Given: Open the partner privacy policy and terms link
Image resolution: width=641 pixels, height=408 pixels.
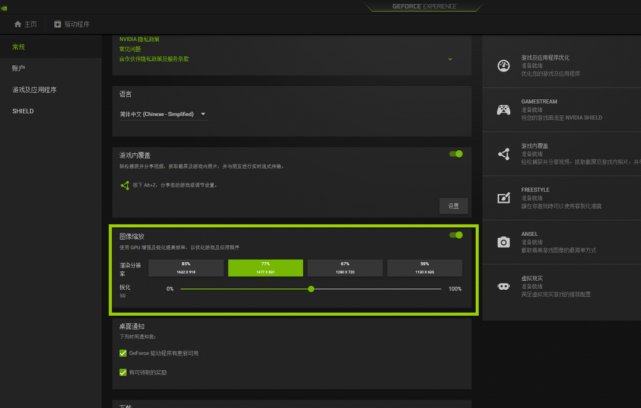Looking at the screenshot, I should [154, 59].
